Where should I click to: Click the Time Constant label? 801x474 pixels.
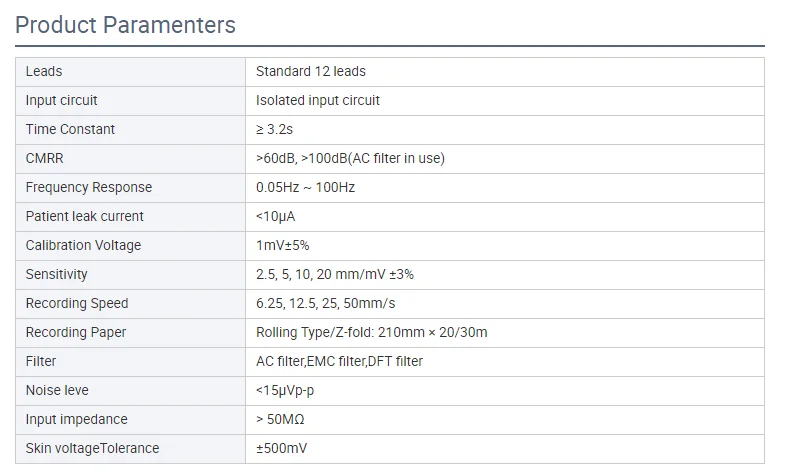(70, 130)
